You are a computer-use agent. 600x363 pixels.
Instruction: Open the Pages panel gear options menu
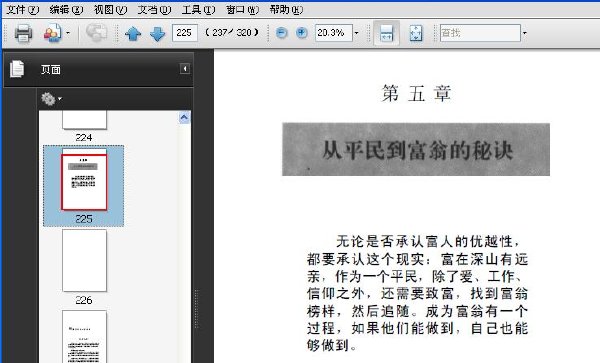(51, 99)
